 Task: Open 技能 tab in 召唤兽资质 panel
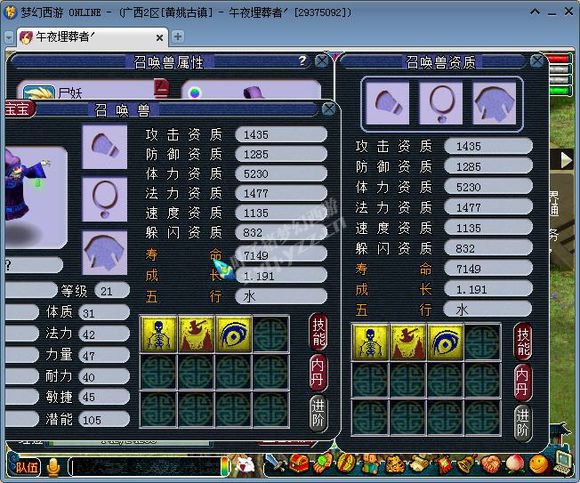coord(523,341)
